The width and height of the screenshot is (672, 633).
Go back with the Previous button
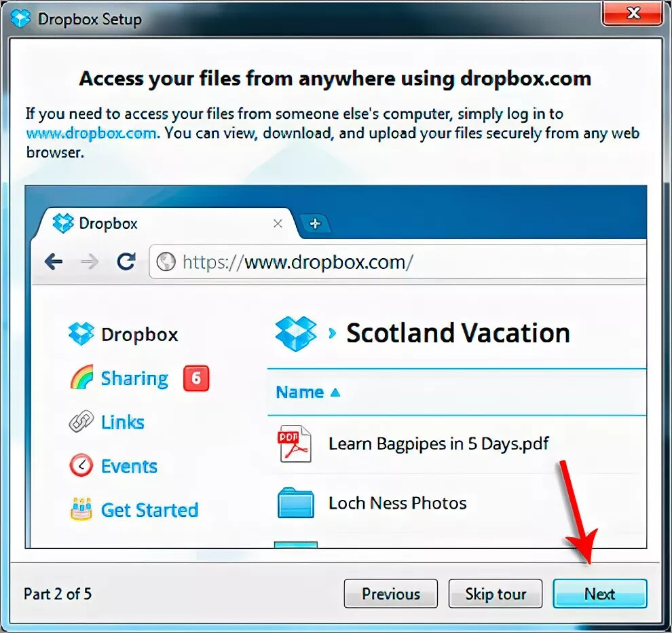pos(391,594)
